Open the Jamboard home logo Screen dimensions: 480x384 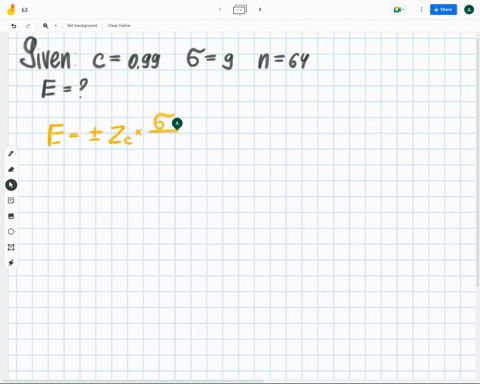(11, 10)
